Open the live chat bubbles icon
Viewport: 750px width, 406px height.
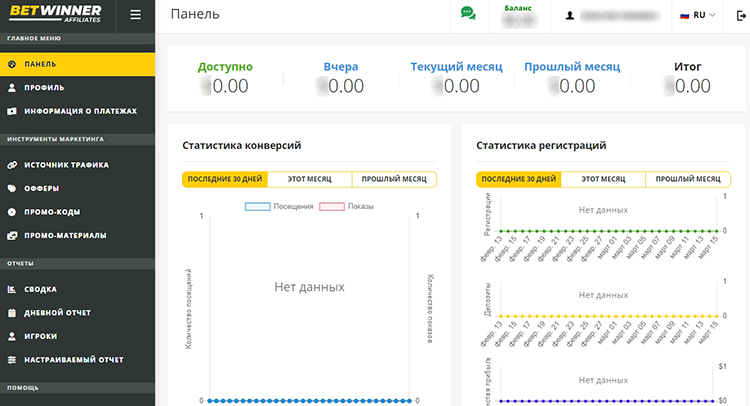click(468, 13)
